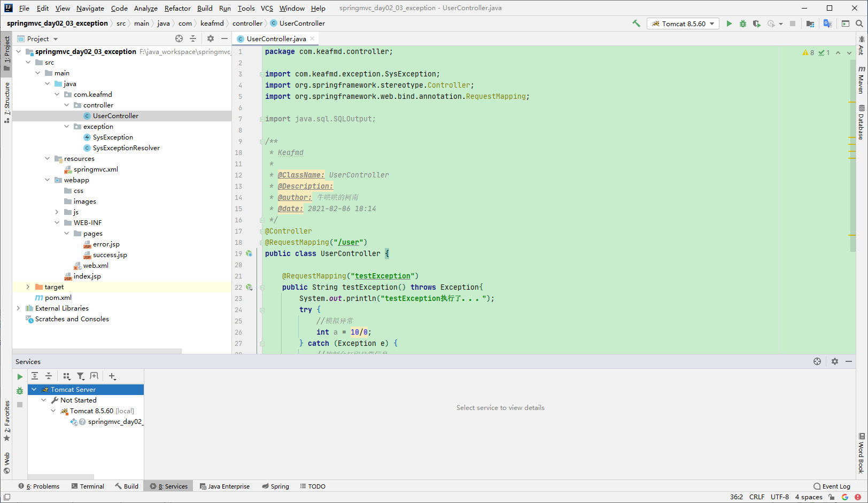Click the Stop run icon in toolbar
The height and width of the screenshot is (503, 868).
click(x=793, y=24)
